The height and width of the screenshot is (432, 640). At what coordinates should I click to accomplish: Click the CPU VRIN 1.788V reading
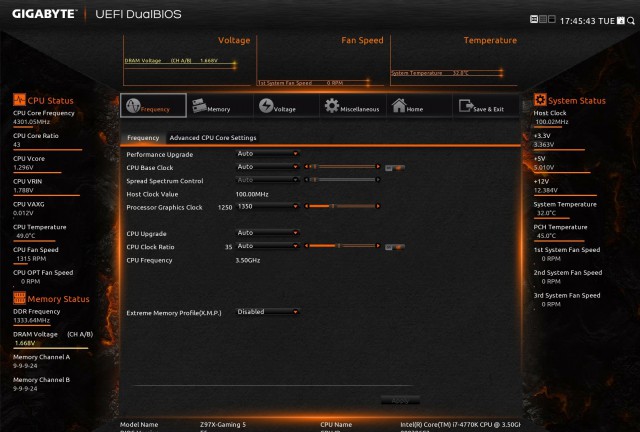[23, 190]
